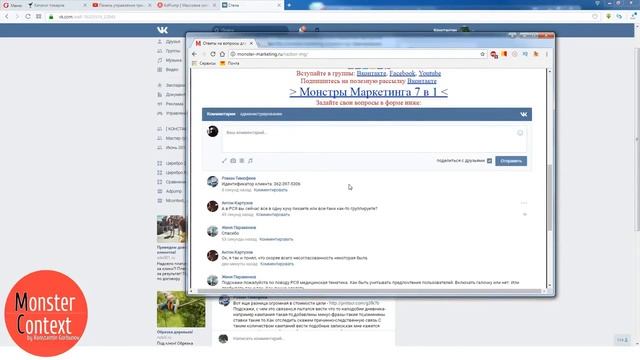Open Роман Тимофеев's profile avatar
640x360 pixels.
coord(213,181)
